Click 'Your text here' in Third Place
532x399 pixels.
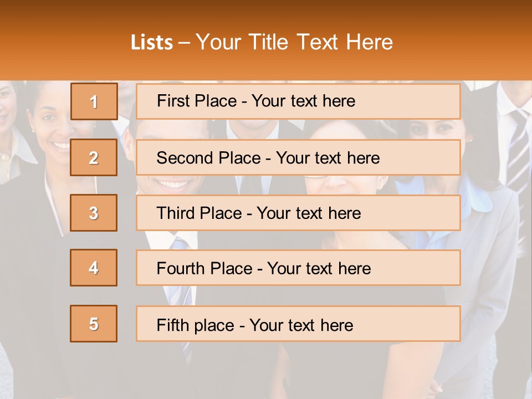309,213
